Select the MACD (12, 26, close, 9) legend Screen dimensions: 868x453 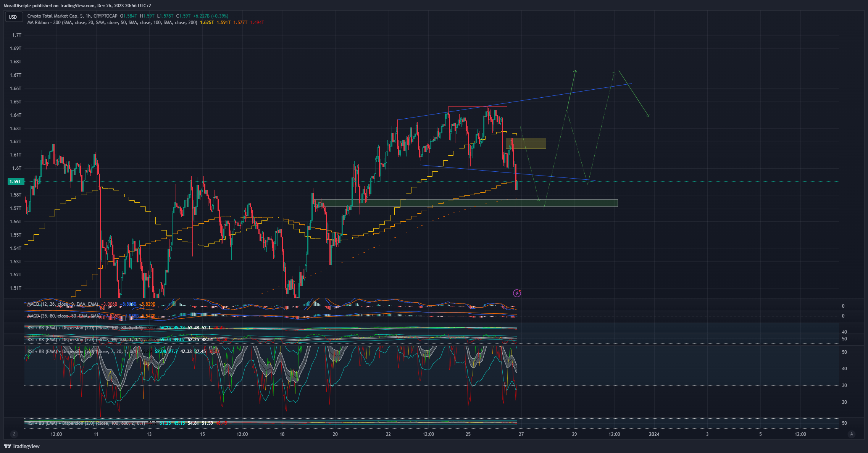pos(63,304)
